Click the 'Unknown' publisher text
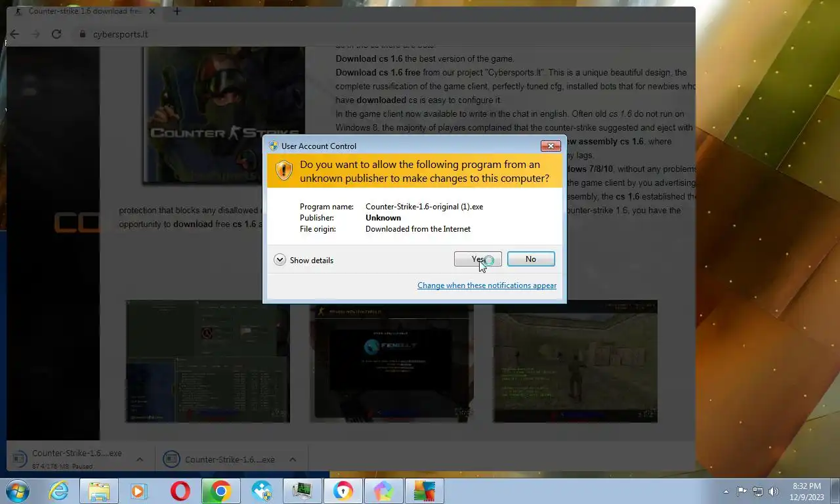Image resolution: width=840 pixels, height=504 pixels. tap(383, 218)
